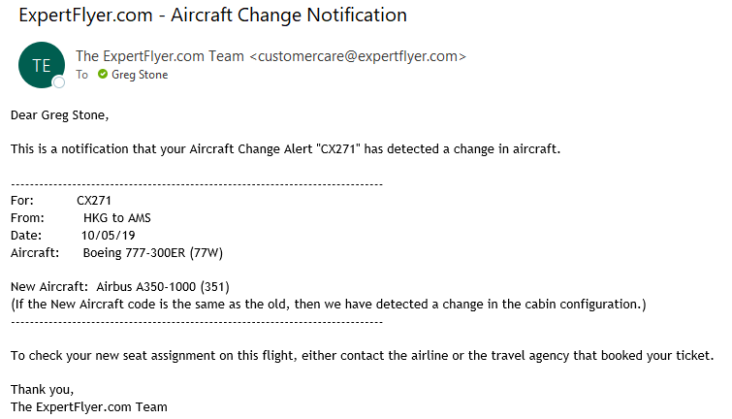Screen dimensions: 732x419
Task: Open sender name The ExpertFlyer.com Team in header
Action: [x=158, y=56]
